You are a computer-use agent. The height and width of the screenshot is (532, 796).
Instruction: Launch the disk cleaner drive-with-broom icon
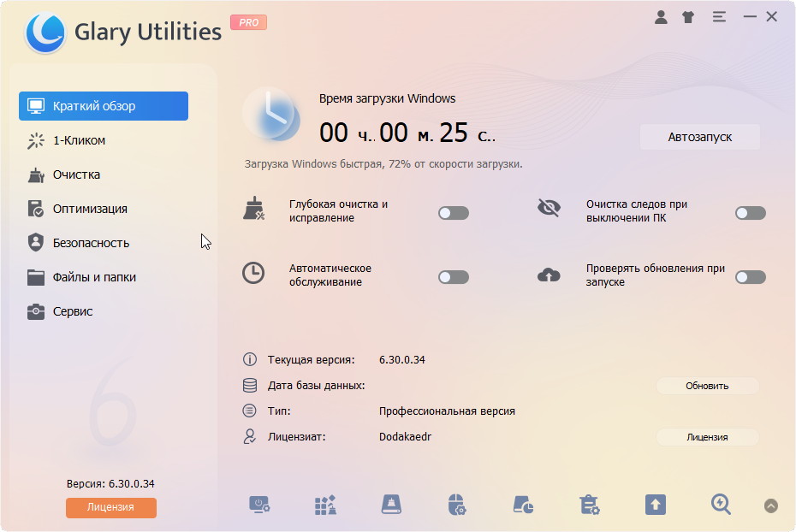pos(391,505)
